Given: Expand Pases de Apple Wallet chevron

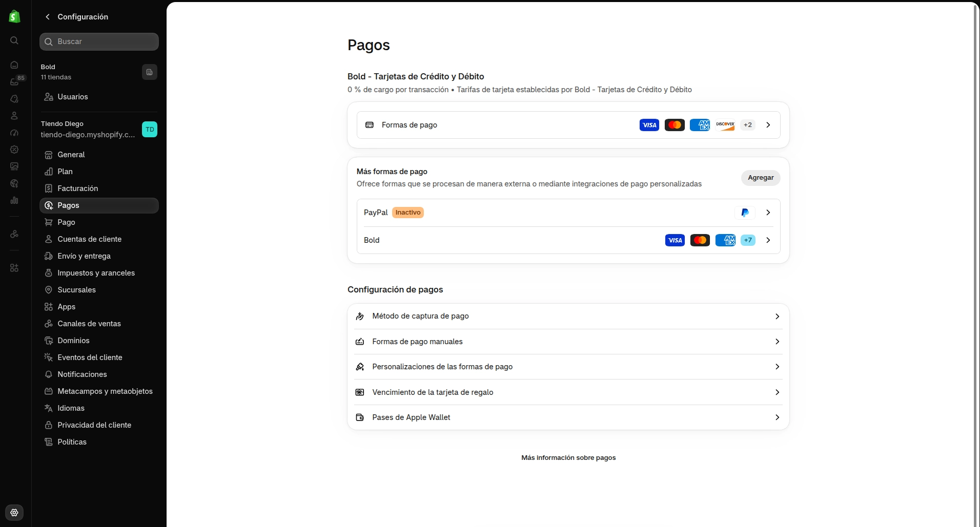Looking at the screenshot, I should coord(777,417).
